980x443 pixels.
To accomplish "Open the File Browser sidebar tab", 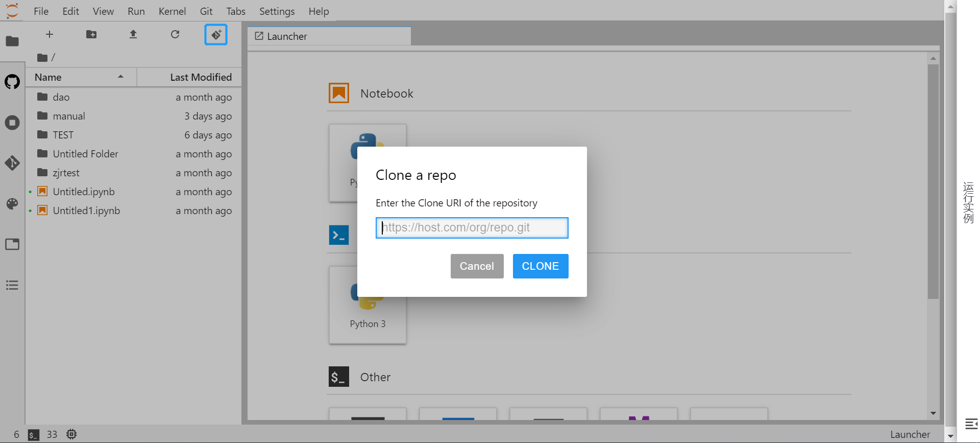I will [x=12, y=41].
